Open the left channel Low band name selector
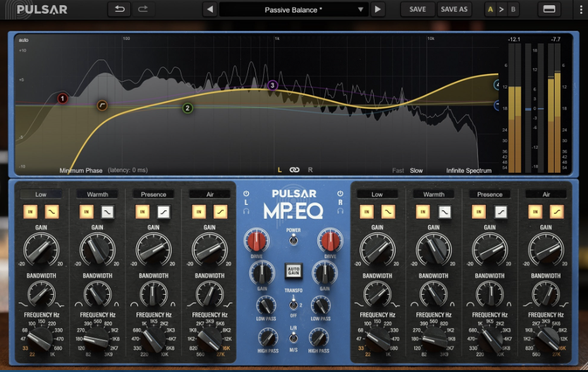The height and width of the screenshot is (372, 588). click(x=41, y=195)
